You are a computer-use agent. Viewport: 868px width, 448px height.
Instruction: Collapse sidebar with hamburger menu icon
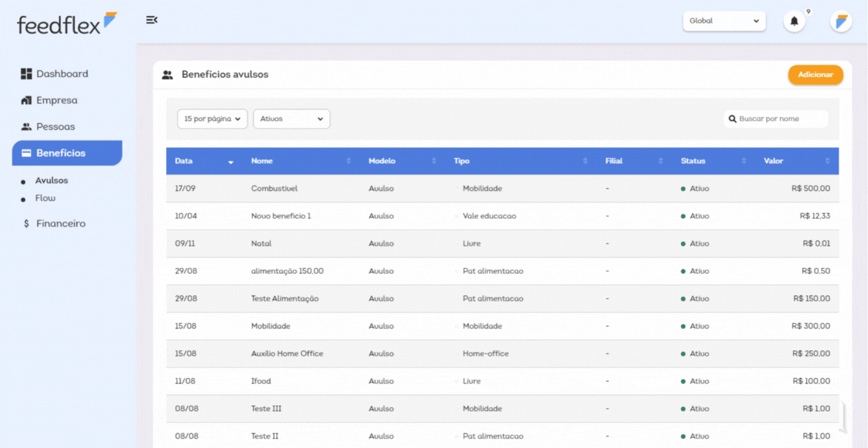pyautogui.click(x=151, y=20)
